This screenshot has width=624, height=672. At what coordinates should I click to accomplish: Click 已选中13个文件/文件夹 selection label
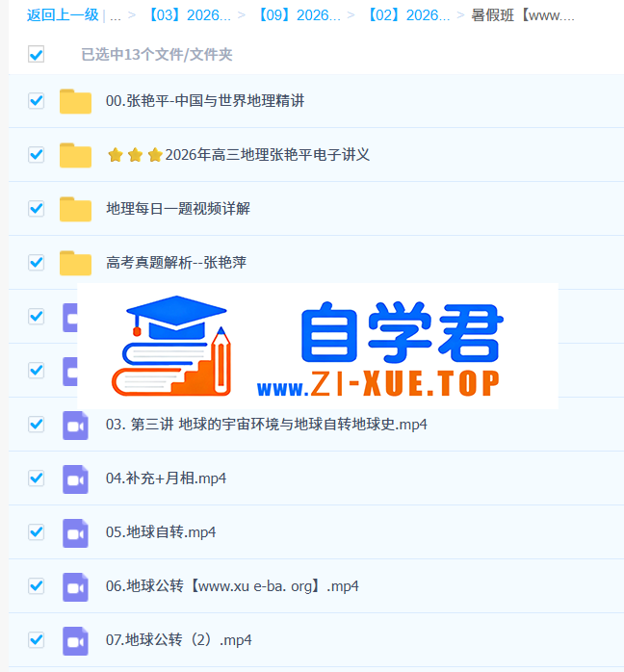[157, 55]
